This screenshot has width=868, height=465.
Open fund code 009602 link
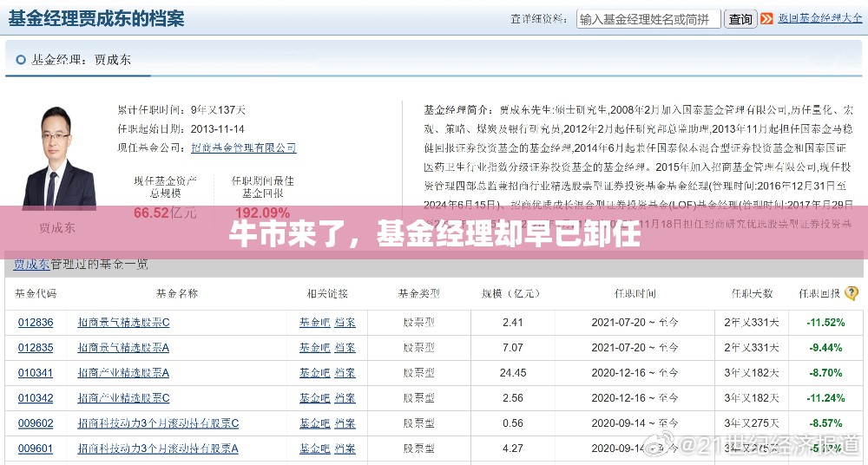36,423
